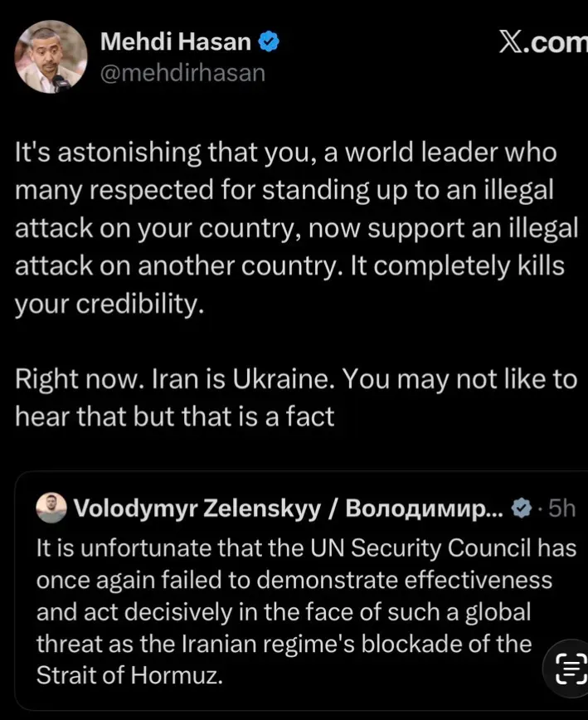
Task: Open the @mehdirhasan handle link
Action: click(x=182, y=73)
